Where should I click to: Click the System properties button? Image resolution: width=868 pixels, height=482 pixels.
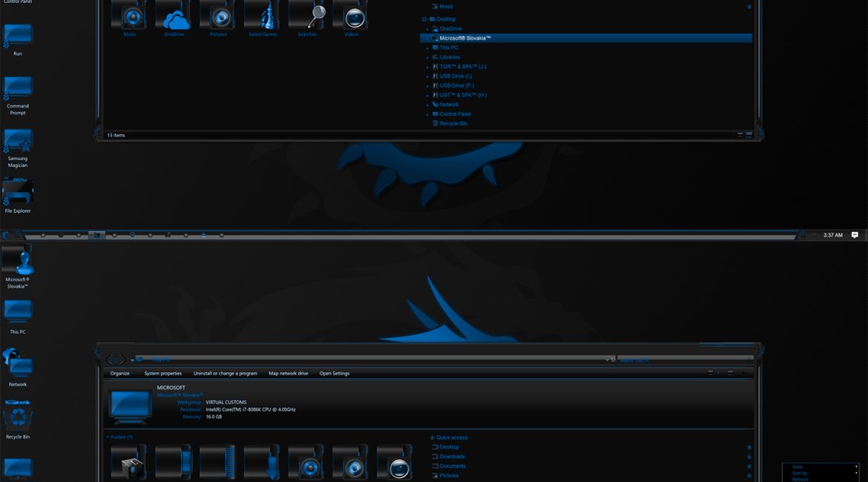(162, 374)
